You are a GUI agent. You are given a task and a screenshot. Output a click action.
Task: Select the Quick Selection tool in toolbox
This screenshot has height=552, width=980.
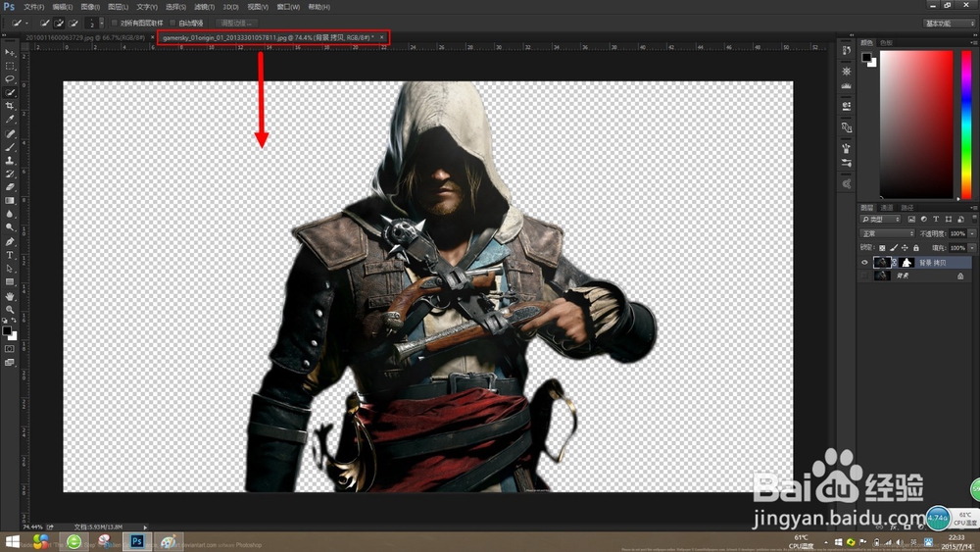10,92
